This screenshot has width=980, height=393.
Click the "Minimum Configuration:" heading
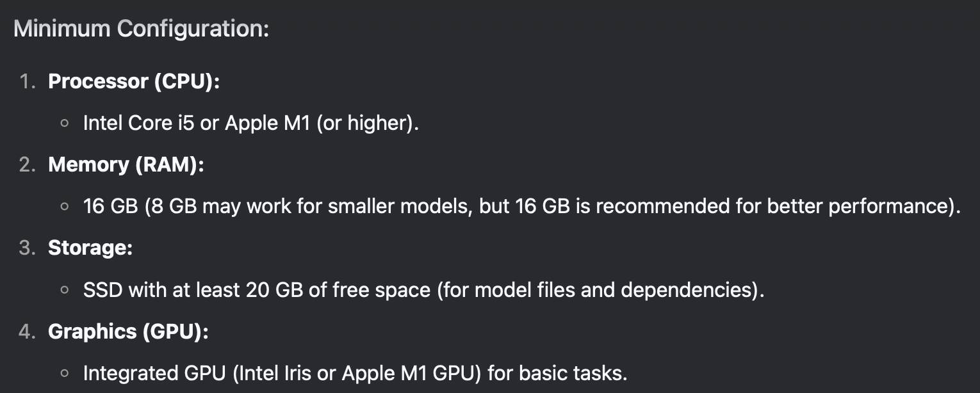[x=141, y=29]
